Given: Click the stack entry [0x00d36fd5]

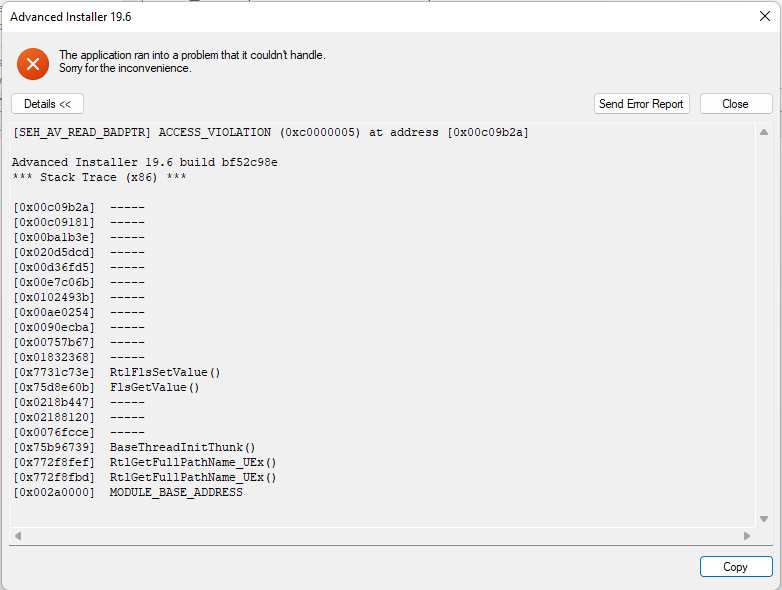Looking at the screenshot, I should coord(78,267).
